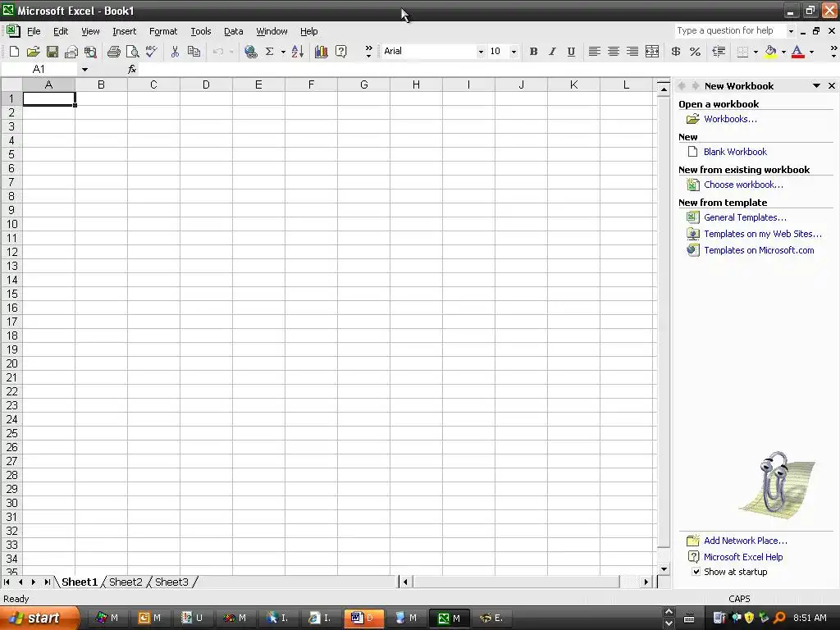The image size is (840, 630).
Task: Open the Fill Color dropdown arrow
Action: coord(783,52)
